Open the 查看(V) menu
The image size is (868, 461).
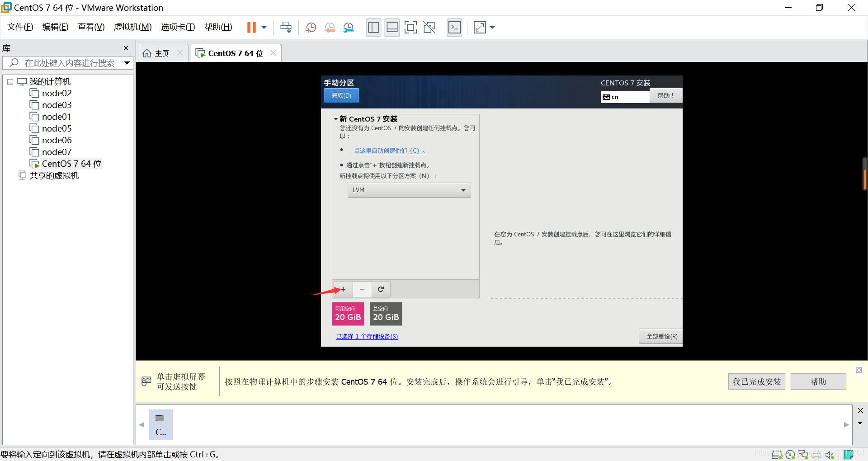(91, 27)
